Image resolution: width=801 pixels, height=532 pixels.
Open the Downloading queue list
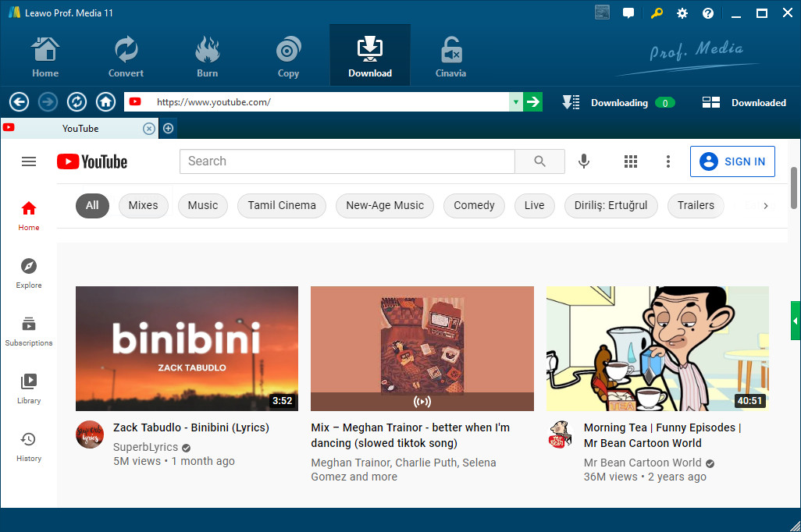[618, 103]
